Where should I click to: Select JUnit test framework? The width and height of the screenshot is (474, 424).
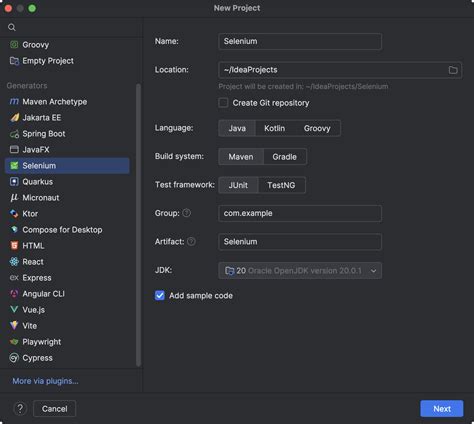(x=238, y=185)
